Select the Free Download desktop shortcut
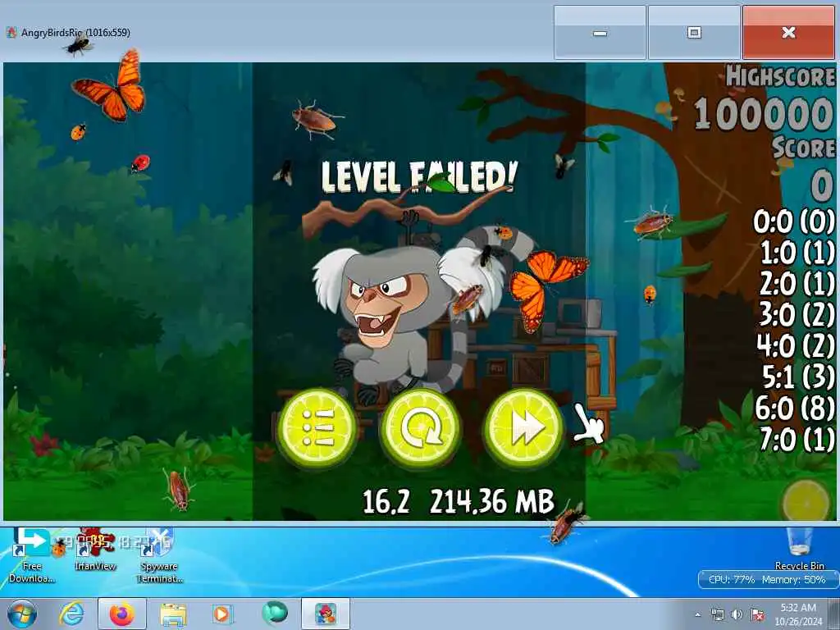Viewport: 840px width, 630px height. [x=32, y=556]
